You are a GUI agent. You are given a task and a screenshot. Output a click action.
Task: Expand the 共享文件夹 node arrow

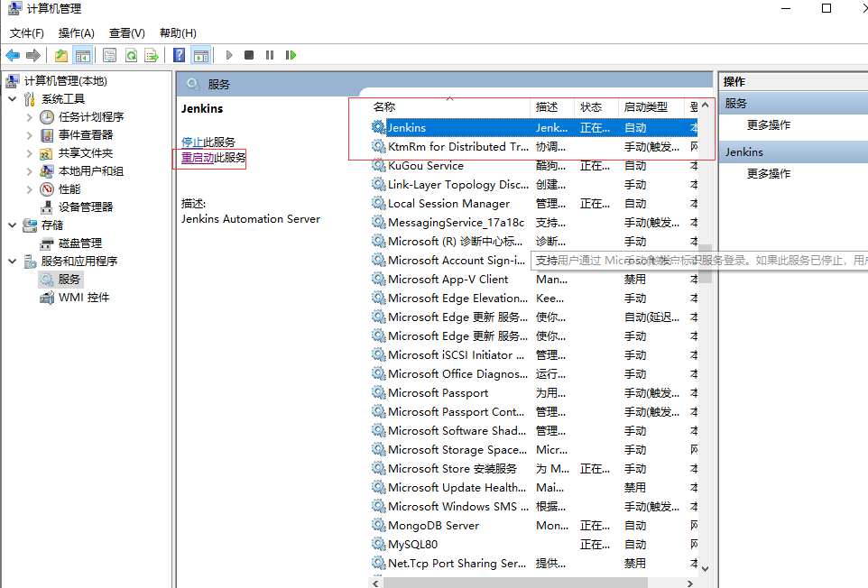[x=30, y=153]
